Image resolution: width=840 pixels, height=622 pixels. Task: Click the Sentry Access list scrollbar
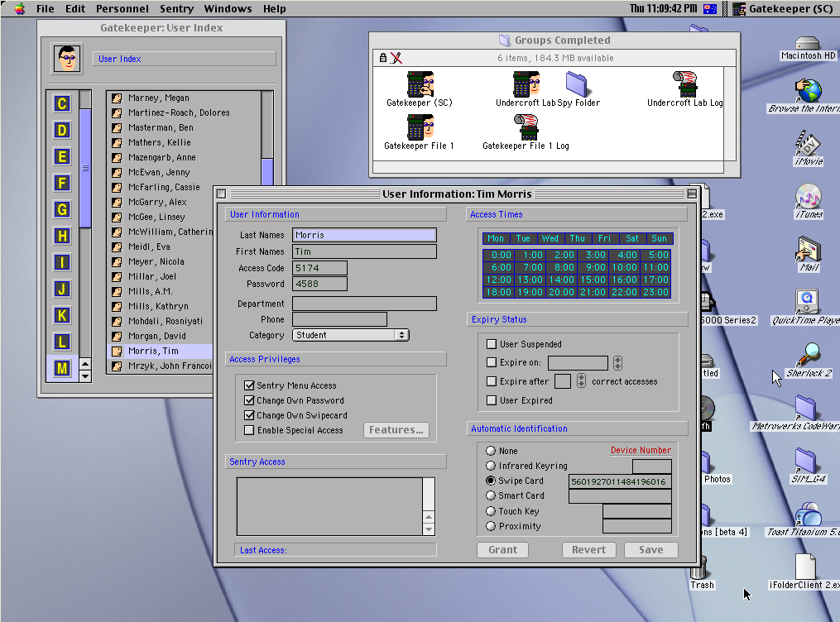pyautogui.click(x=429, y=506)
